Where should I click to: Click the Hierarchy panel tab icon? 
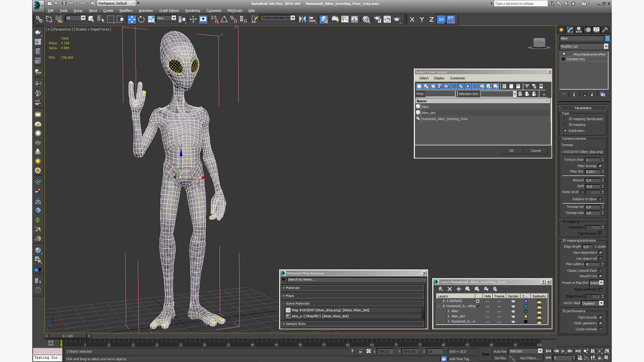[579, 30]
